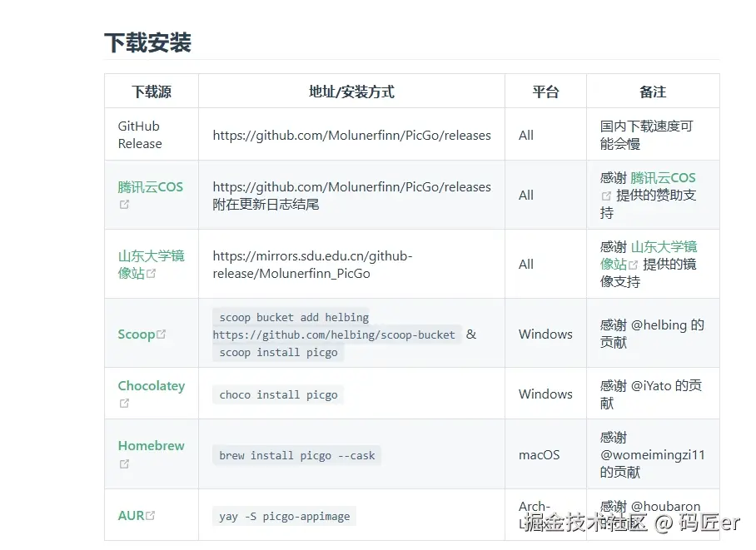The height and width of the screenshot is (550, 756).
Task: Click GitHub releases URL in GitHub Release row
Action: 351,136
